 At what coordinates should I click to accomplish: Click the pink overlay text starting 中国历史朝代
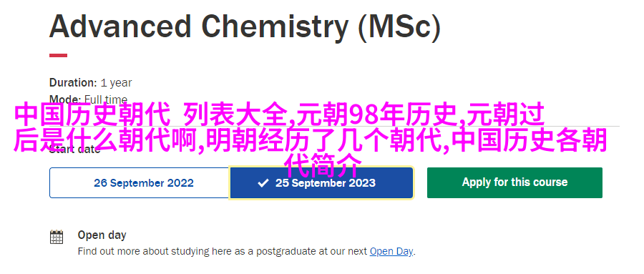click(279, 114)
